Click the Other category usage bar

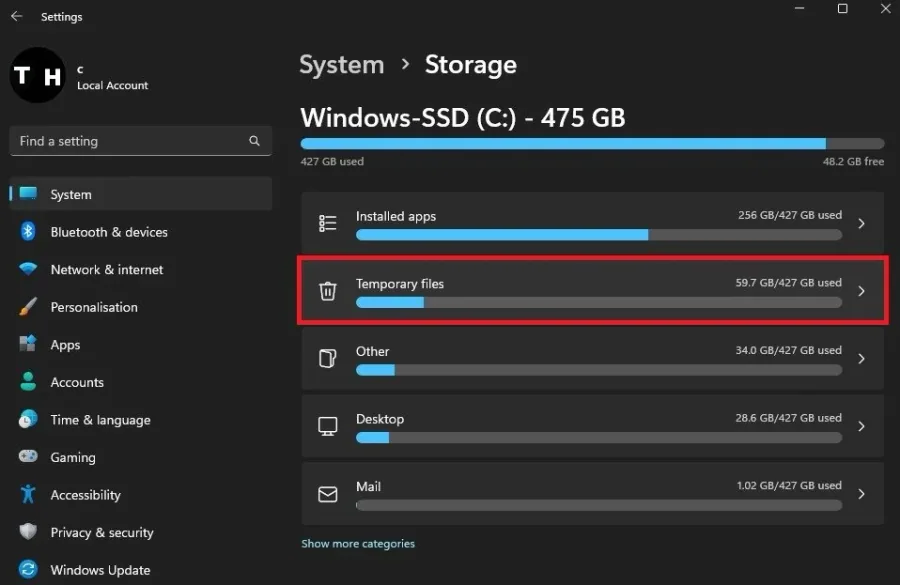(599, 370)
